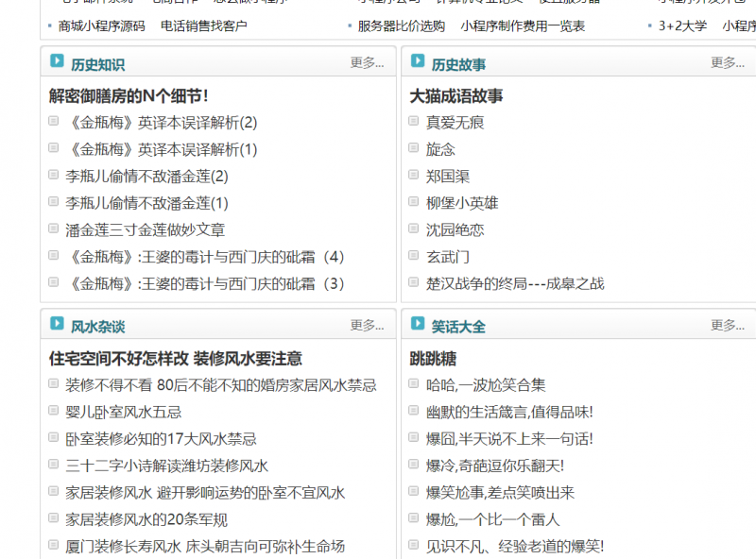Toggle the checkbox next to 家居装修风水的20条军规
Viewport: 756px width, 559px height.
pyautogui.click(x=53, y=519)
